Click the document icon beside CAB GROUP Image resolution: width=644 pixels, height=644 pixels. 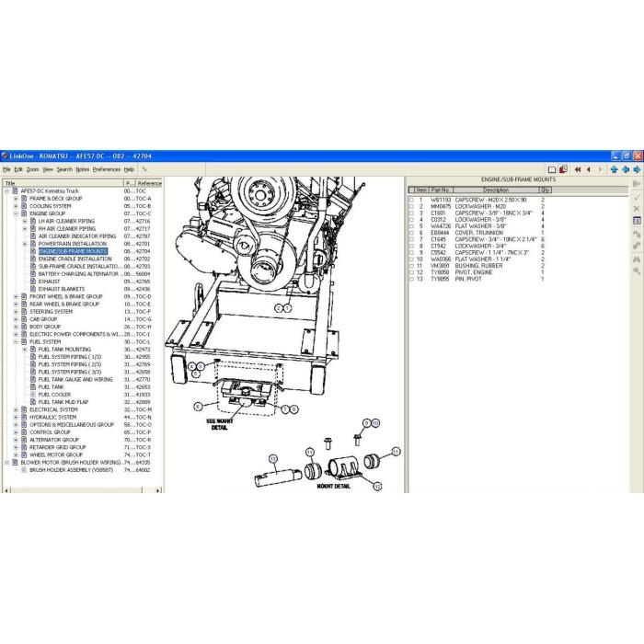coord(24,319)
